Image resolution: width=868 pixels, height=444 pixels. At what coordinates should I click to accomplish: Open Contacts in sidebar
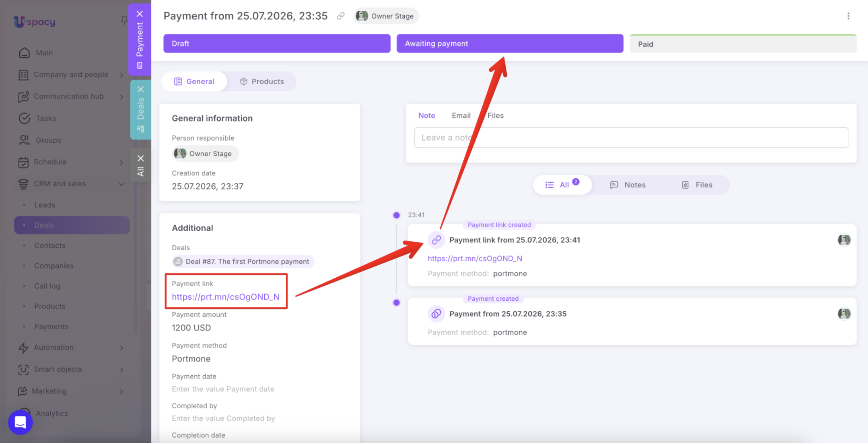click(50, 246)
